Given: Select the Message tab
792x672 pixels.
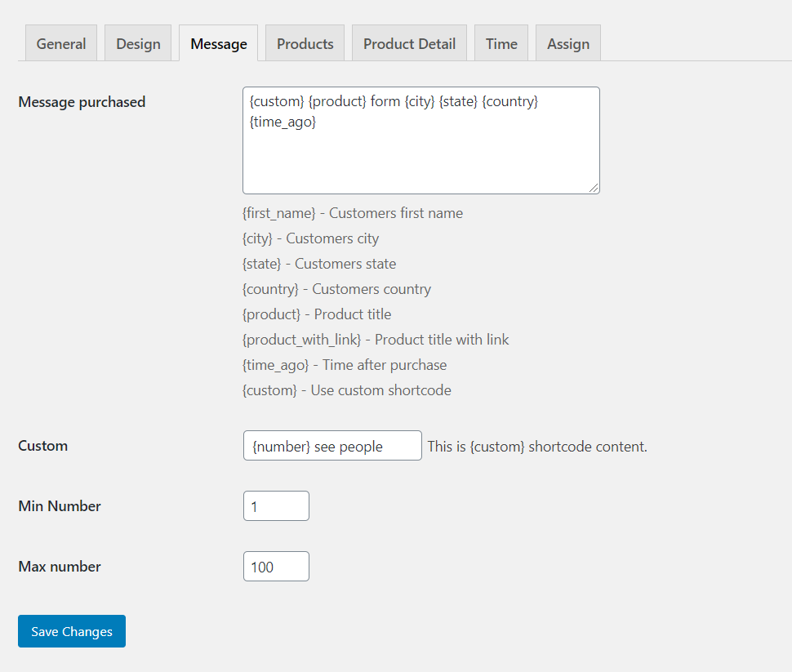Looking at the screenshot, I should click(218, 43).
